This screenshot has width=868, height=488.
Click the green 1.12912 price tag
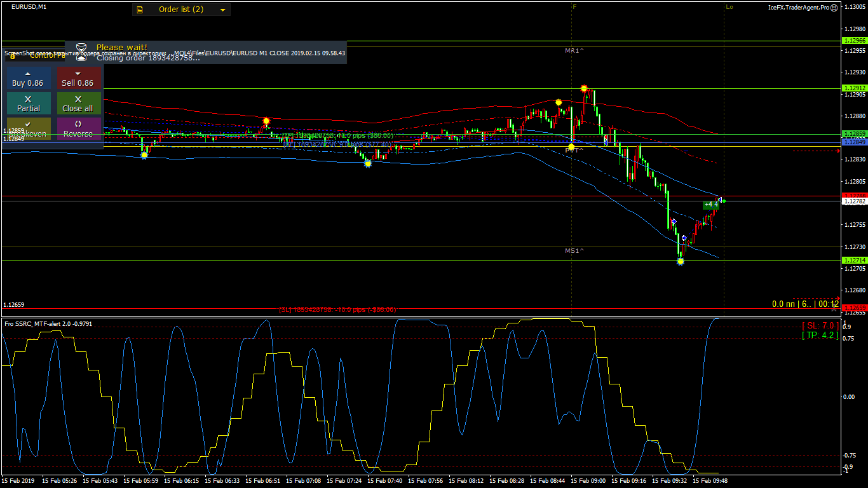[853, 88]
